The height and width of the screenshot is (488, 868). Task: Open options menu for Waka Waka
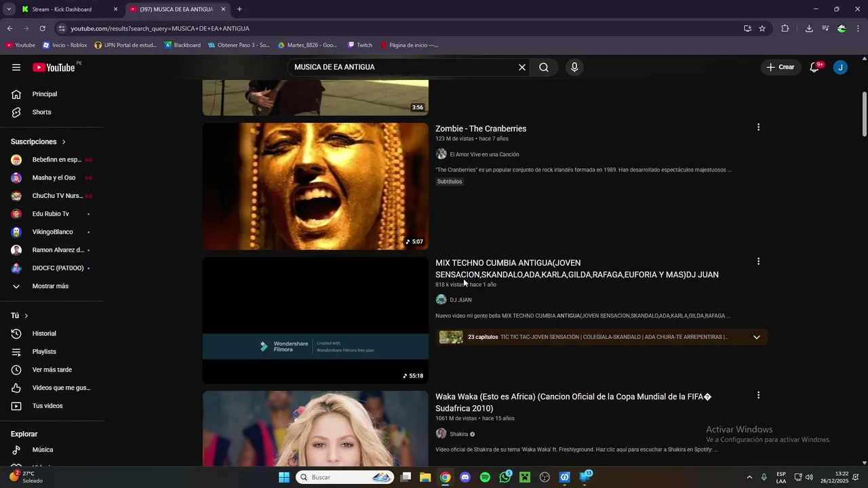(758, 395)
